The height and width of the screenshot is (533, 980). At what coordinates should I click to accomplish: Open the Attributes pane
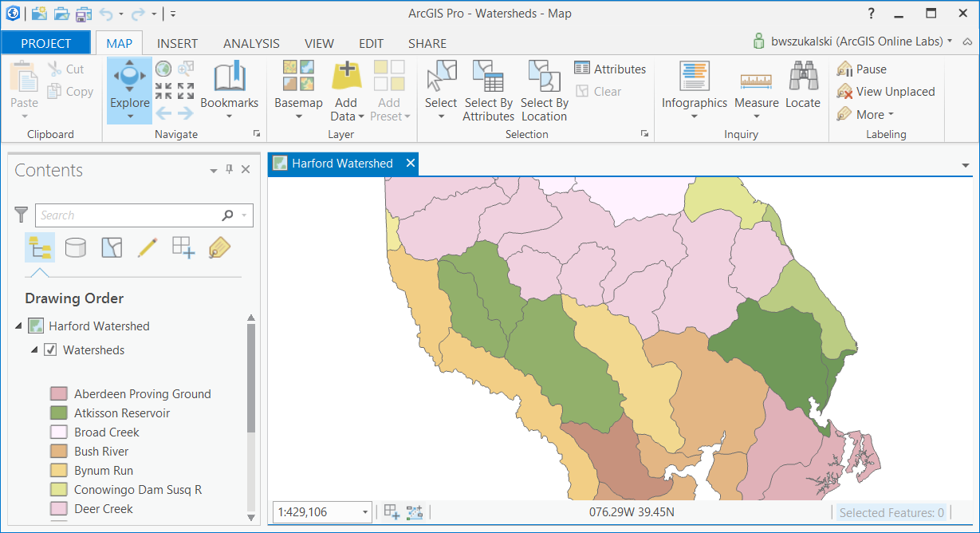pos(610,69)
